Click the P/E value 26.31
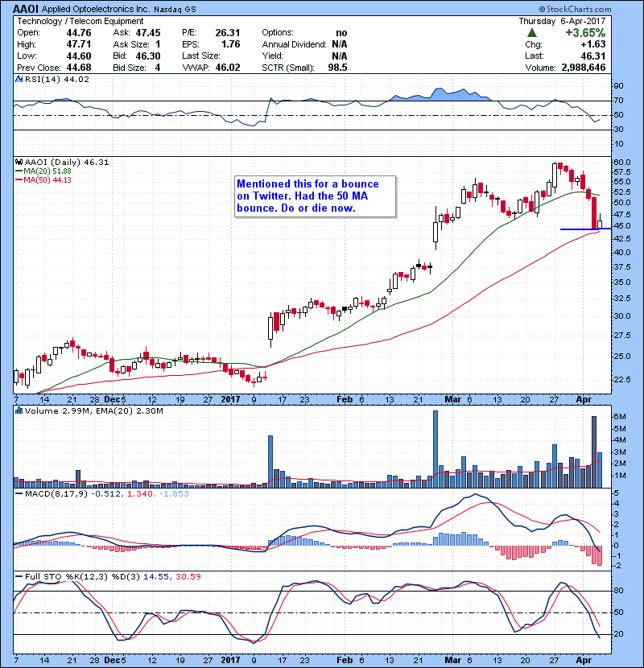This screenshot has height=668, width=644. click(x=228, y=33)
